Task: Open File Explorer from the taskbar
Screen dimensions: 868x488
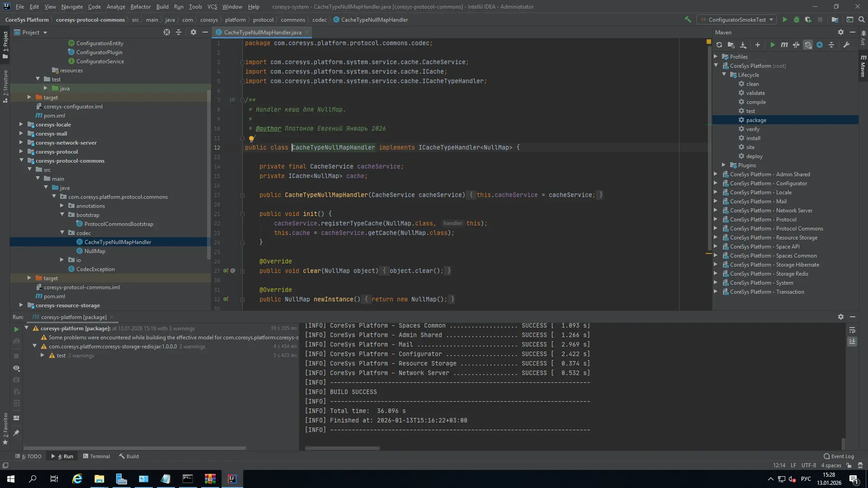Action: click(x=99, y=479)
